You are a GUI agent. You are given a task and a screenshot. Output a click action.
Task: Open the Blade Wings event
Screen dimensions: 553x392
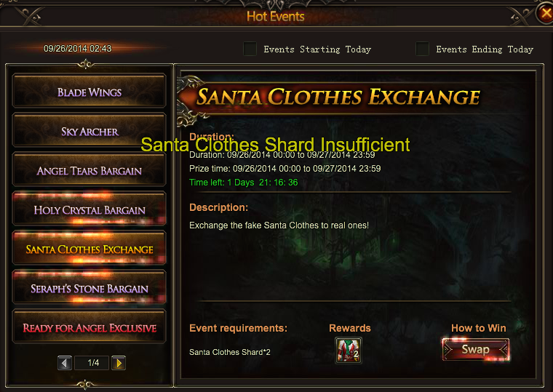tap(89, 91)
